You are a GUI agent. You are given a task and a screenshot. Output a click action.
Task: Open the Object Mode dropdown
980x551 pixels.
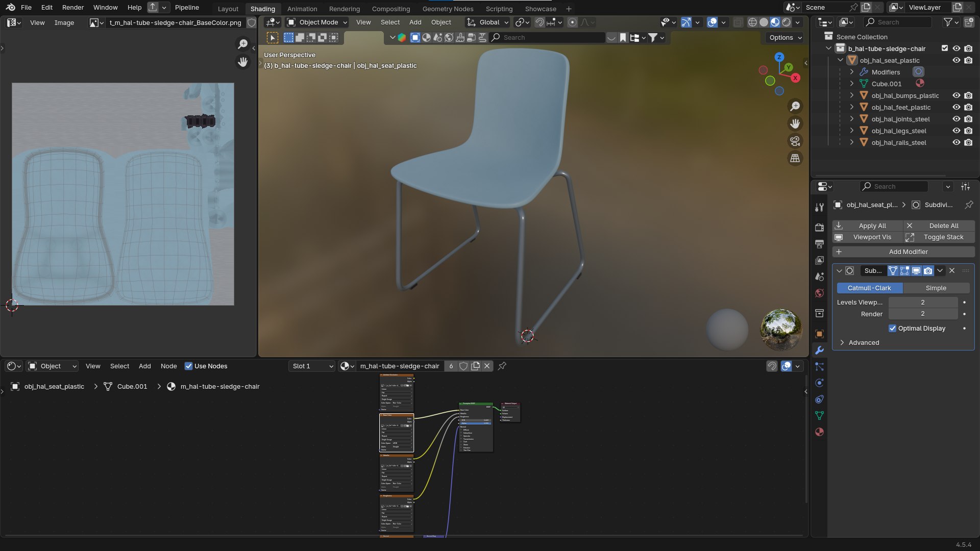(x=317, y=22)
